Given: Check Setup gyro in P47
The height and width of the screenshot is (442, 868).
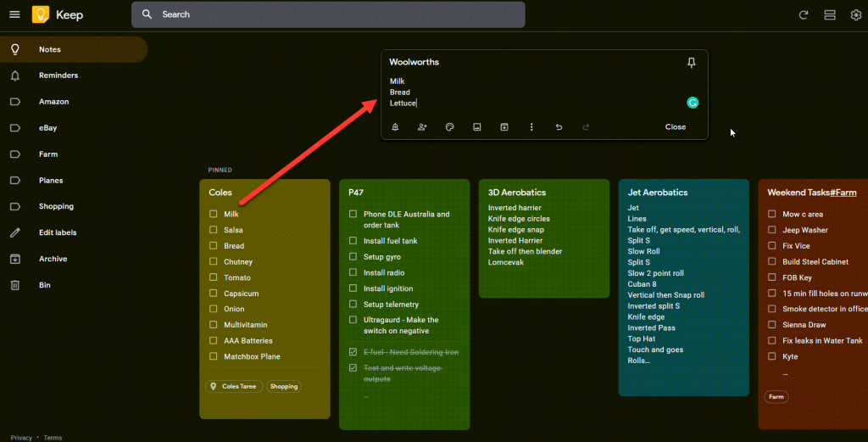Looking at the screenshot, I should pos(353,256).
